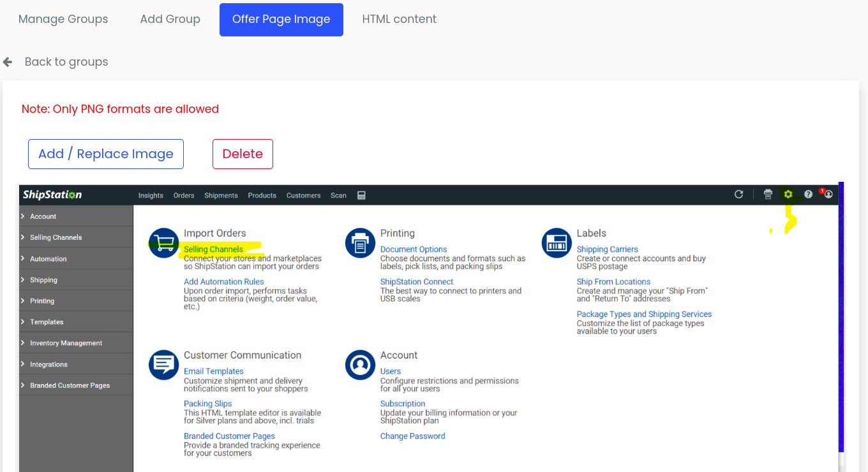868x472 pixels.
Task: Open the Manage Groups tab
Action: (x=63, y=19)
